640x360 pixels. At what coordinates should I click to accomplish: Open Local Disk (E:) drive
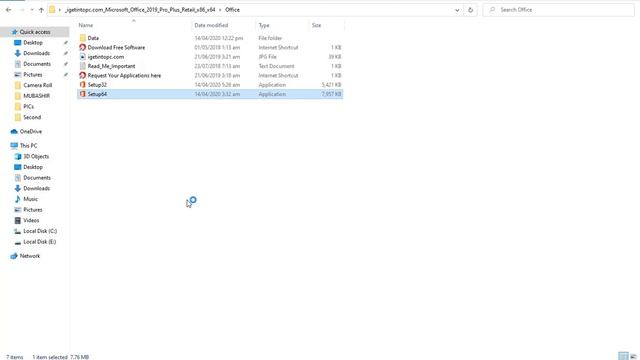point(40,242)
